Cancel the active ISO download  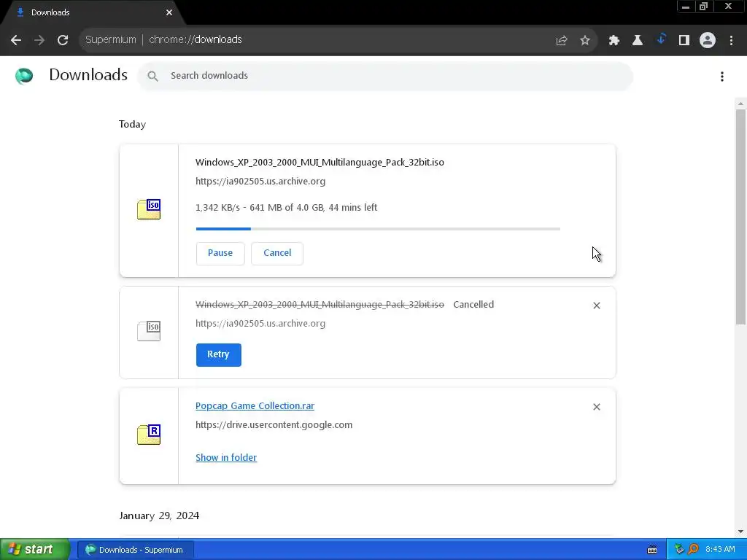click(277, 253)
